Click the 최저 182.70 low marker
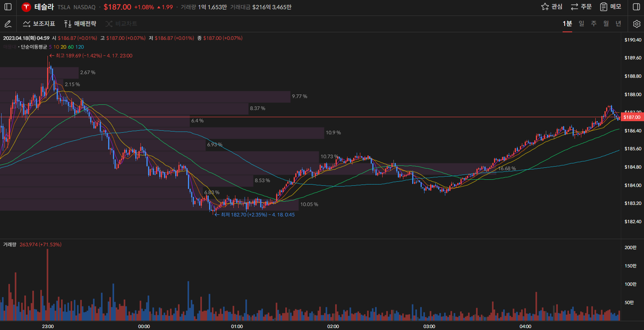 coord(255,215)
